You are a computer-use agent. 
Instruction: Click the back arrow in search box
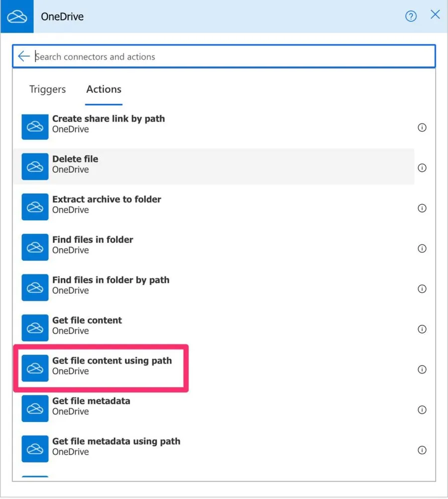click(x=23, y=56)
